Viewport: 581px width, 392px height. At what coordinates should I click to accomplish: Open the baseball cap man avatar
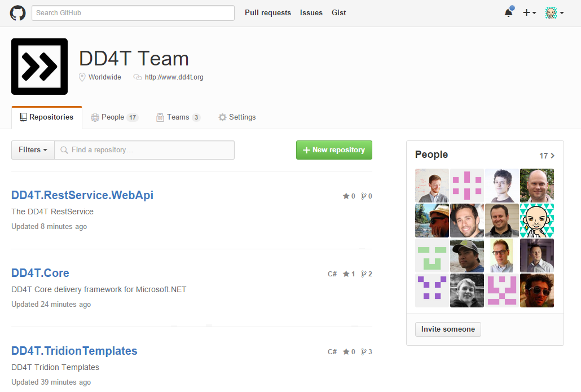[467, 256]
